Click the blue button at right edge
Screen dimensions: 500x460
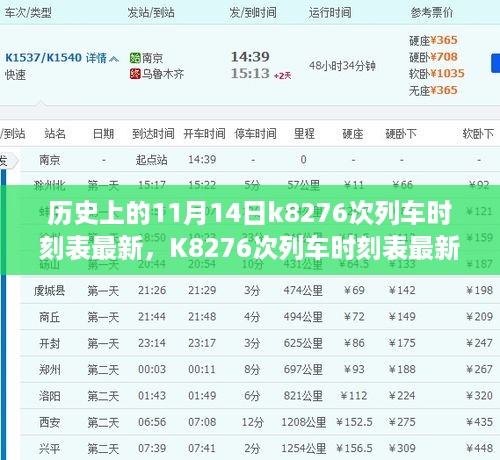click(496, 63)
